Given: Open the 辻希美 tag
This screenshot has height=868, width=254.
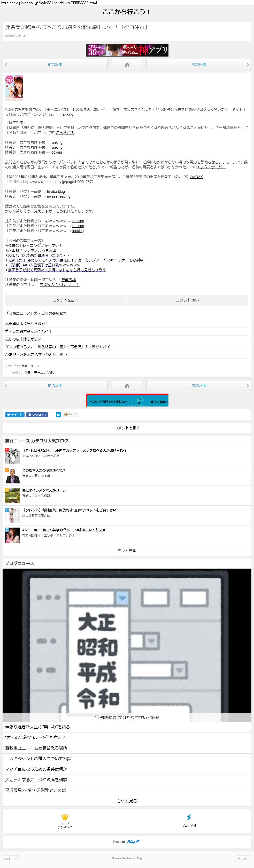Looking at the screenshot, I should coord(26,373).
